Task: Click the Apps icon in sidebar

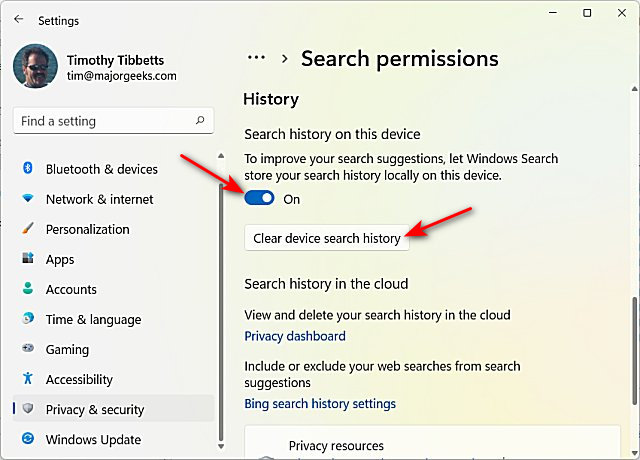Action: 28,259
